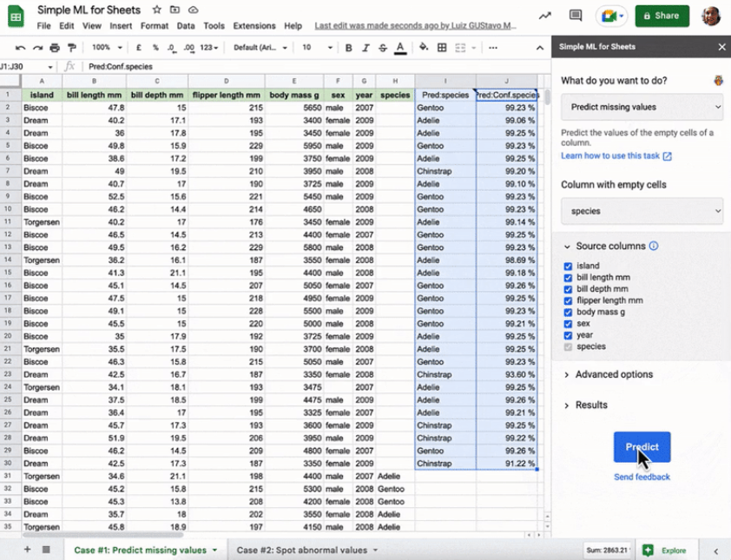The height and width of the screenshot is (560, 731).
Task: Open the 123 number format dropdown
Action: coord(208,48)
